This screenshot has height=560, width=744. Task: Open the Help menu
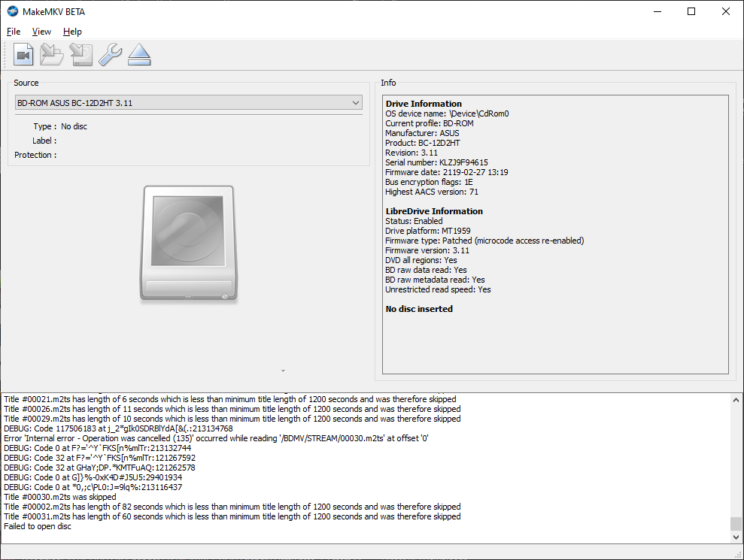(x=72, y=32)
